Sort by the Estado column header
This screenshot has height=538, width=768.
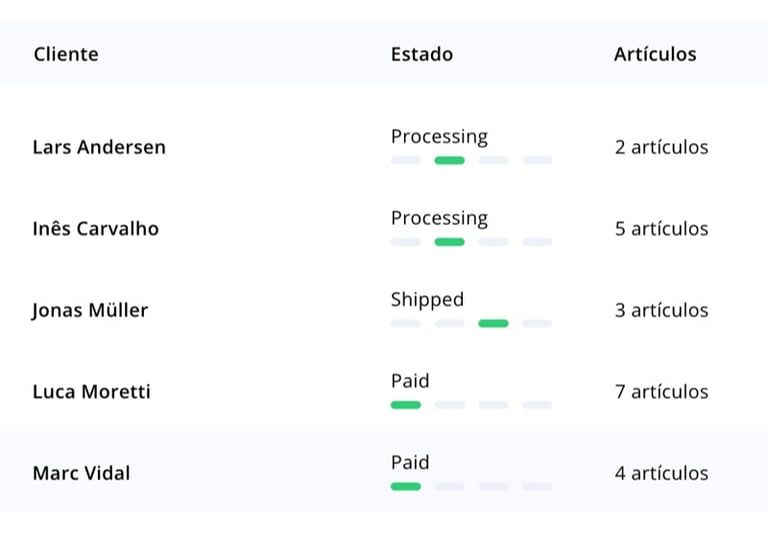421,54
